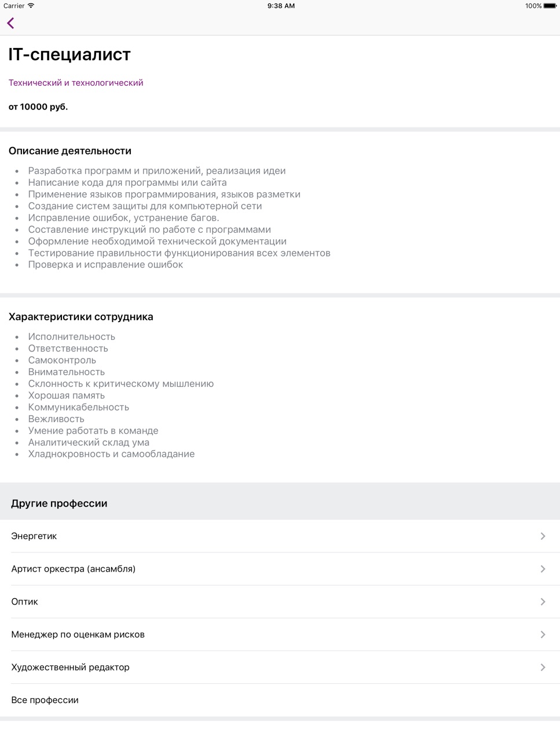Open the Оптик profession entry
The image size is (560, 747).
coord(280,602)
